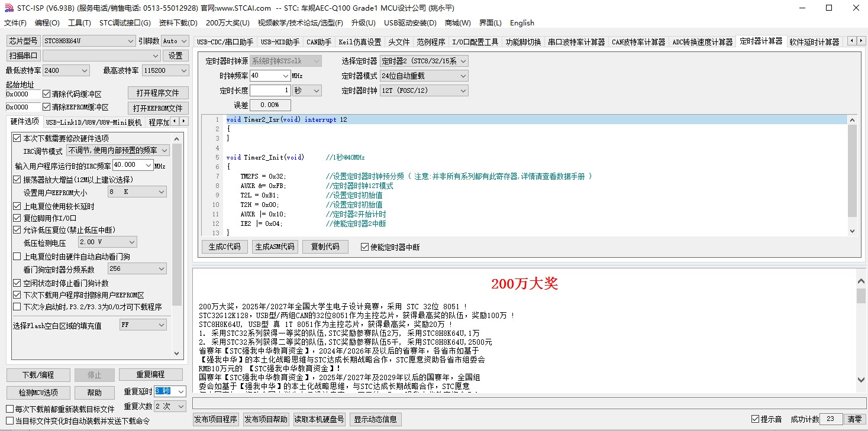Click 打开程序文件 button
The width and height of the screenshot is (868, 431).
coord(158,93)
